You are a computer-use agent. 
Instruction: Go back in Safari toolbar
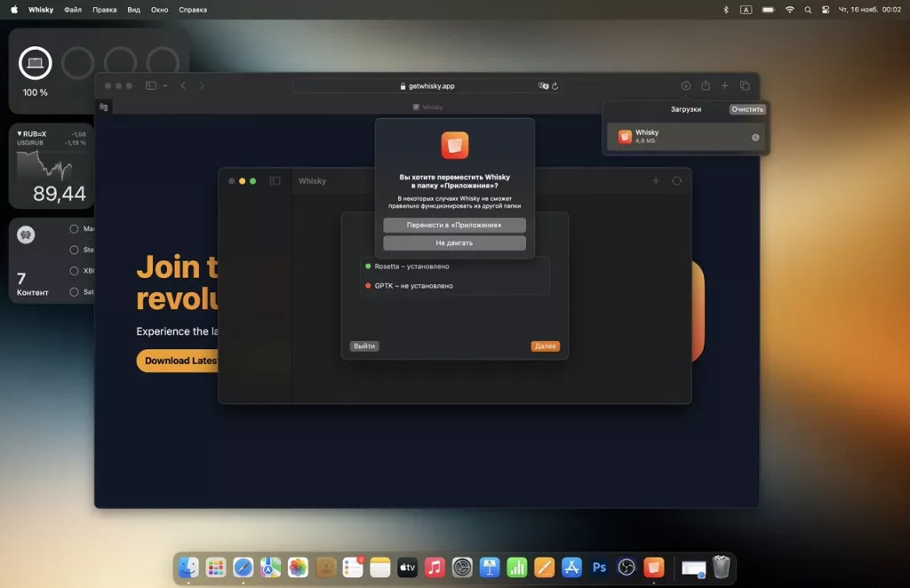[183, 86]
